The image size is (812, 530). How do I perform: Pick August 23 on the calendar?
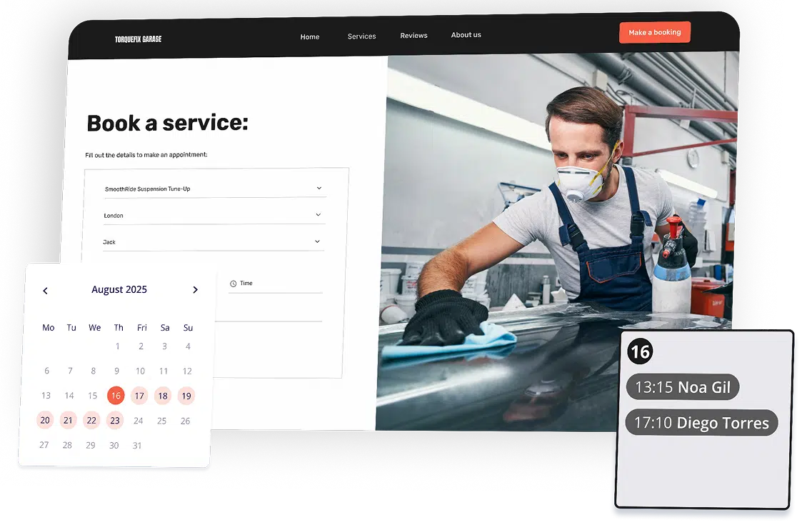pos(115,421)
